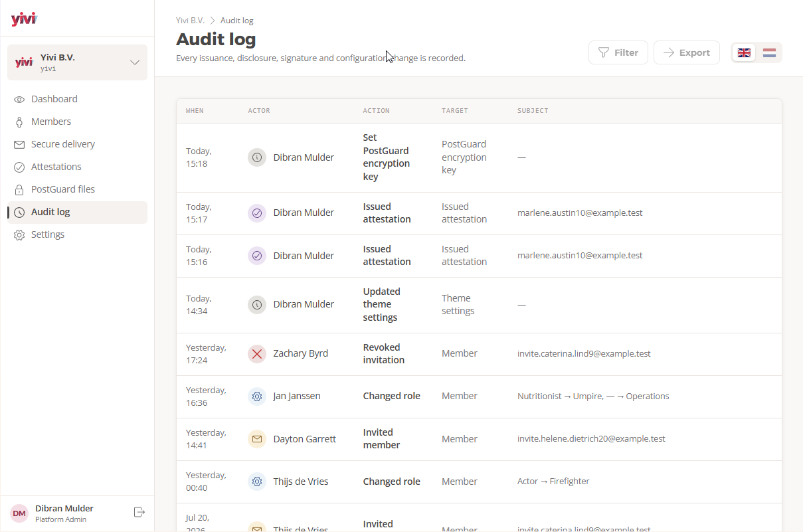The height and width of the screenshot is (532, 803).
Task: Click the Attestations checkmark icon
Action: coord(19,167)
